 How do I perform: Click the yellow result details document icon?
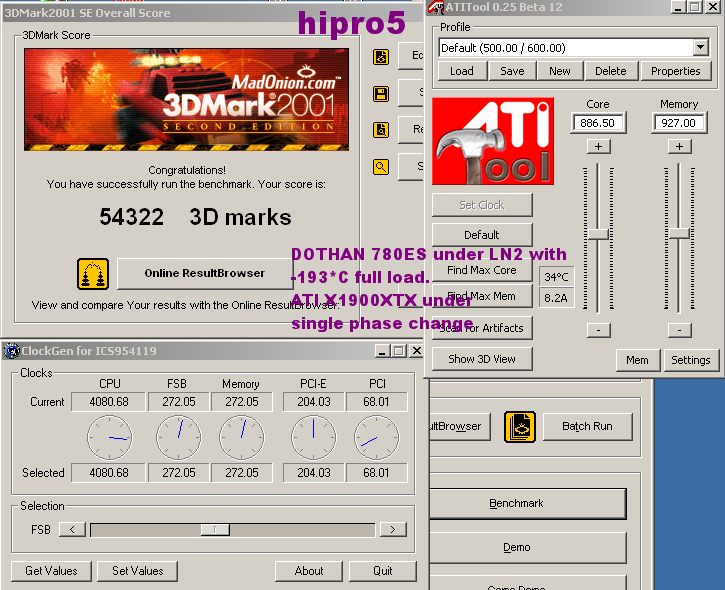point(381,130)
